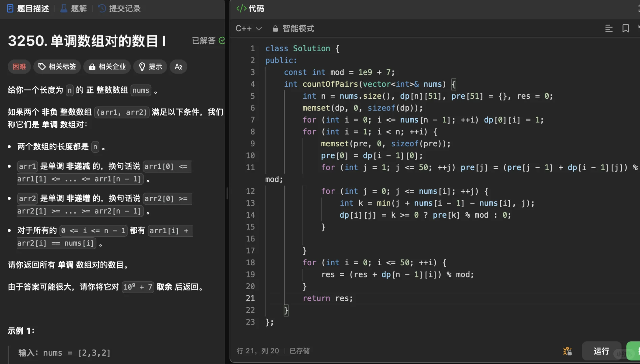Viewport: 640px width, 364px height.
Task: Click the 已解答 status checkmark icon
Action: click(x=222, y=40)
